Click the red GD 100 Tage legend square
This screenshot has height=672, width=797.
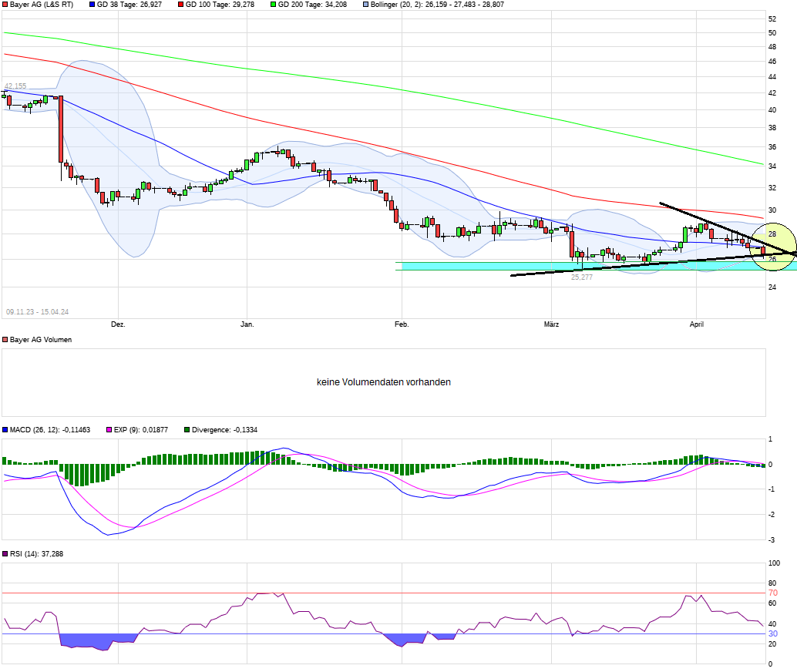tap(180, 5)
